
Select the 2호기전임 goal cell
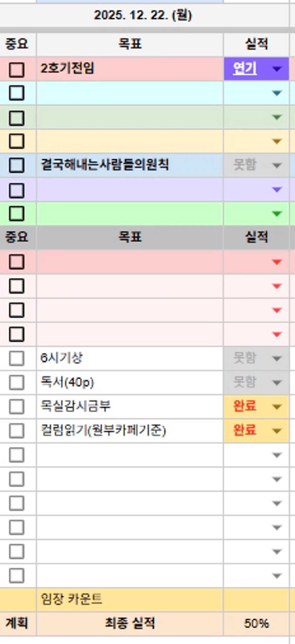(129, 68)
